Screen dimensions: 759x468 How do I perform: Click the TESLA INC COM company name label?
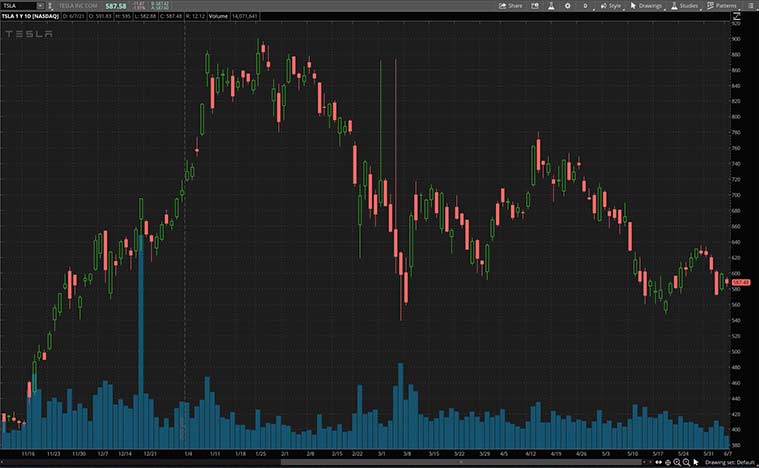tap(78, 6)
